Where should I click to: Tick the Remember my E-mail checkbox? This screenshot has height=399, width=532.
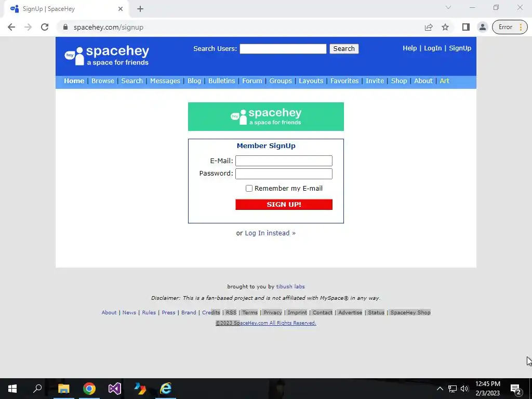point(249,188)
